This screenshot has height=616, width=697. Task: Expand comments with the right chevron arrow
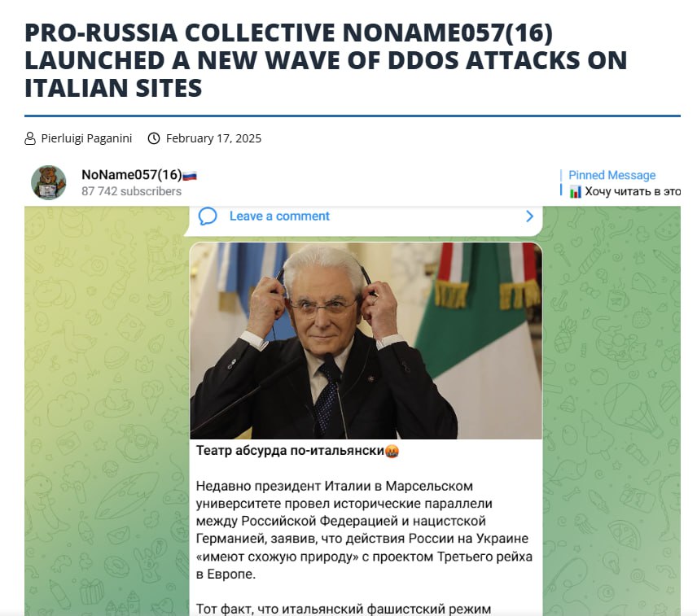tap(529, 216)
